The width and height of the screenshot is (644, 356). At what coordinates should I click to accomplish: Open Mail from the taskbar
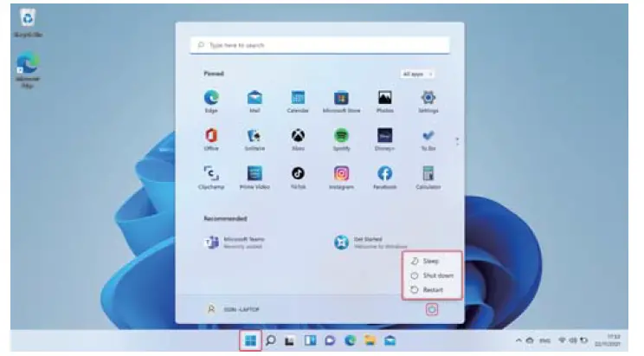coord(390,340)
